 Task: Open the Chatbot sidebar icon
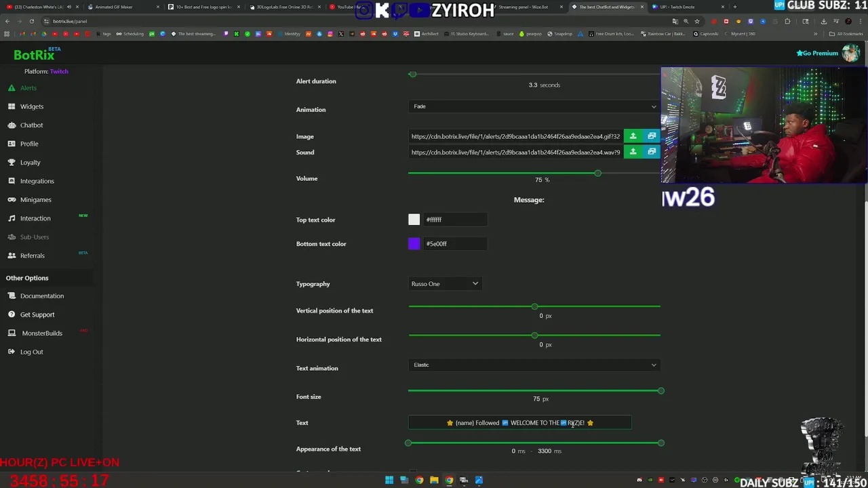point(12,125)
